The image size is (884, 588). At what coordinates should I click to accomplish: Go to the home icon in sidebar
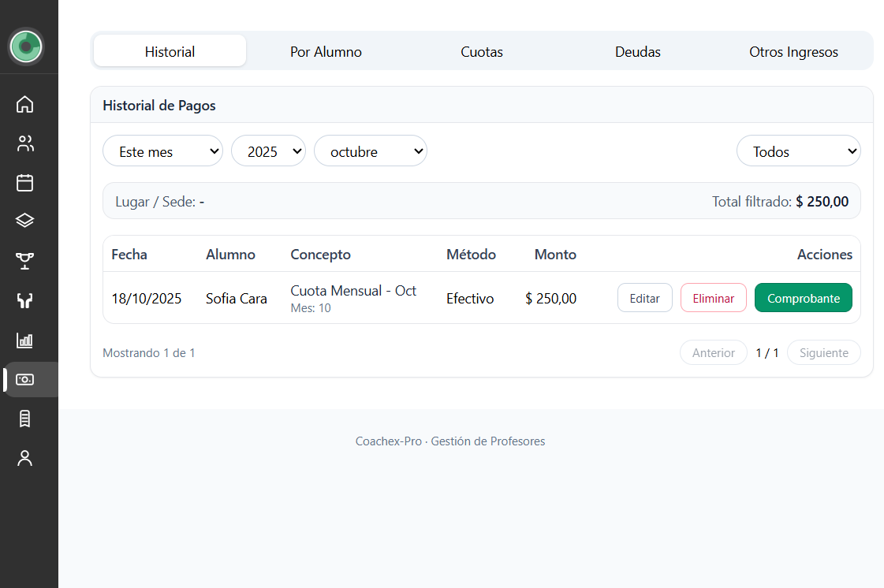(25, 104)
